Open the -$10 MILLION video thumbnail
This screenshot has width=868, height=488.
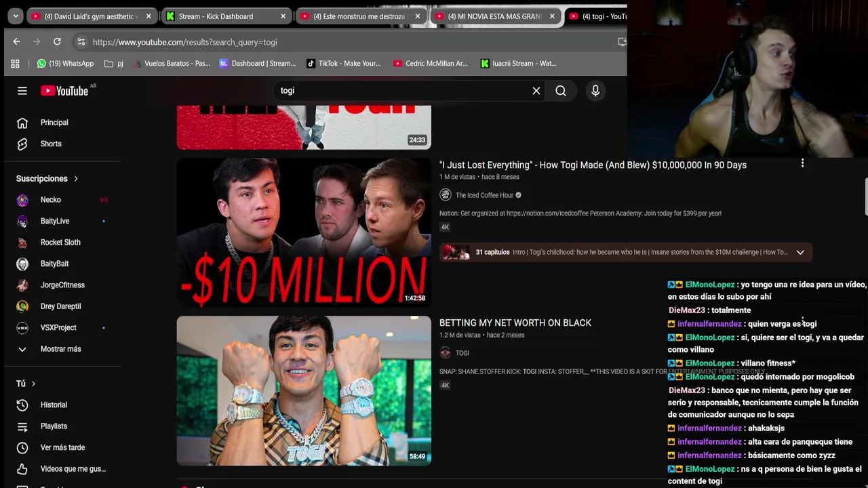(304, 232)
